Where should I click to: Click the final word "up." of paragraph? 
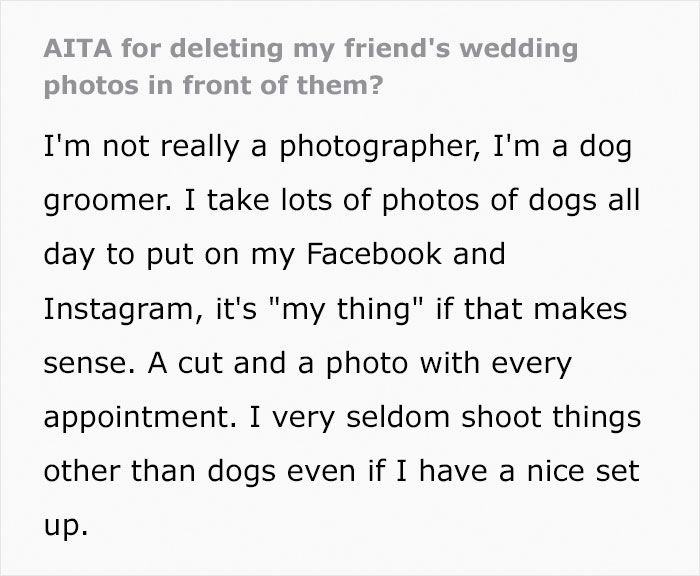[65, 525]
